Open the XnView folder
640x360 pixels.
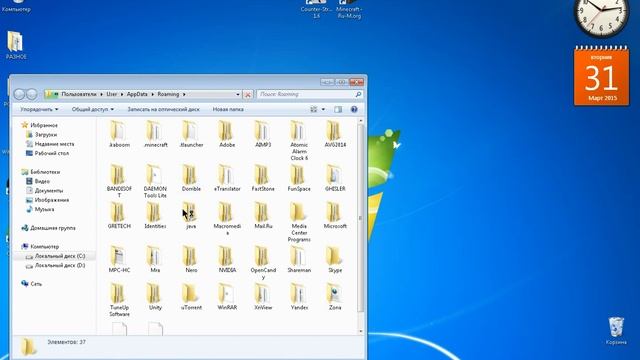click(x=263, y=297)
